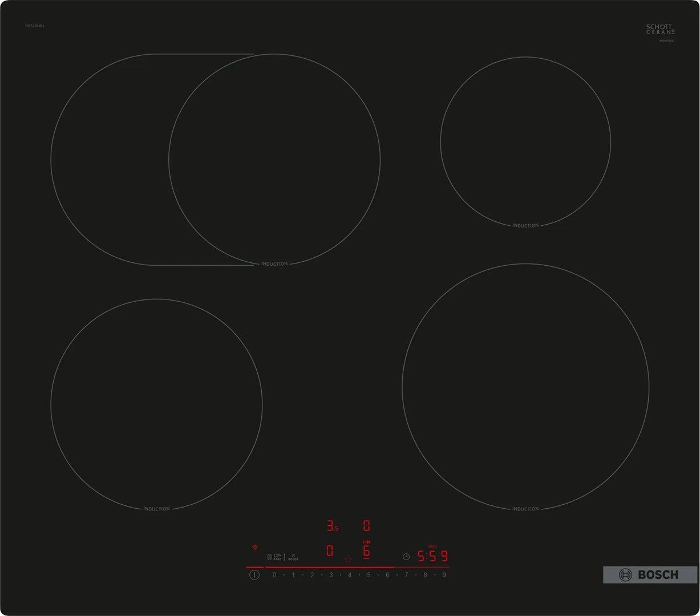The height and width of the screenshot is (616, 700).
Task: Tap the 5:59 timer display
Action: click(x=431, y=554)
